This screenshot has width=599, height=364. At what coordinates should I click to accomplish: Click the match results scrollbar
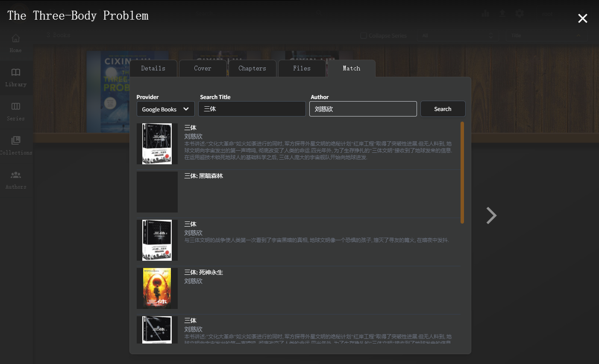pos(462,172)
